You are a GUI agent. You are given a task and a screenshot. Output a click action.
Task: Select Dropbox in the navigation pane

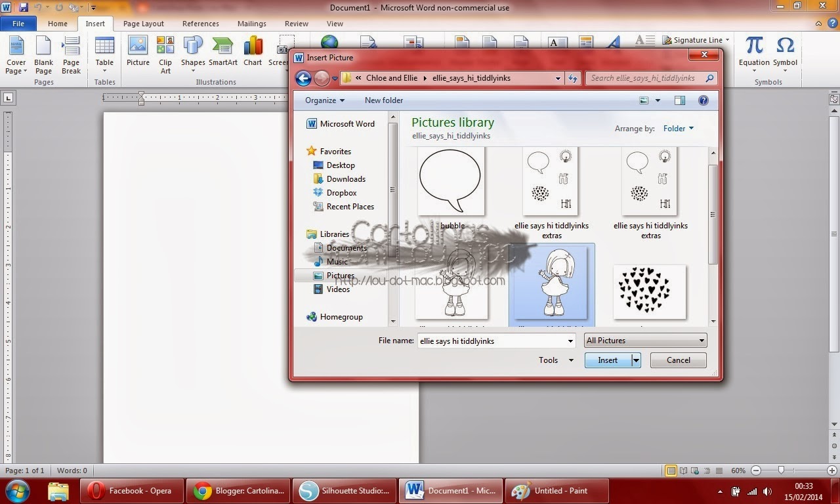click(x=341, y=193)
